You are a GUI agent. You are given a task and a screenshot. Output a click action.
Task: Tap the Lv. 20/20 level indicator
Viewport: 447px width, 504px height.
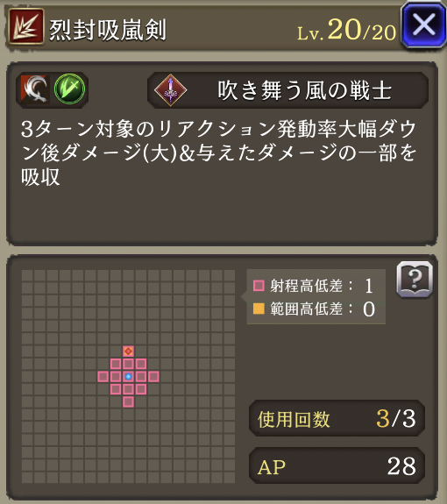[346, 30]
